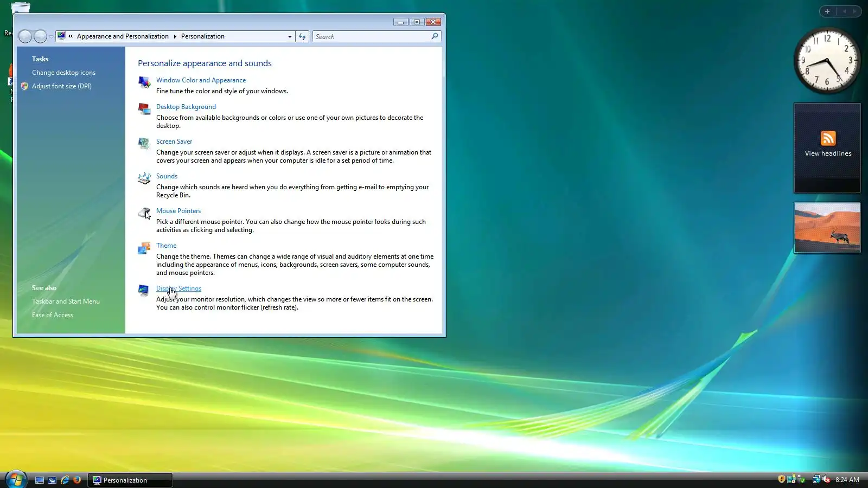Open Window Color and Appearance link
Viewport: 868px width, 488px height.
(201, 80)
